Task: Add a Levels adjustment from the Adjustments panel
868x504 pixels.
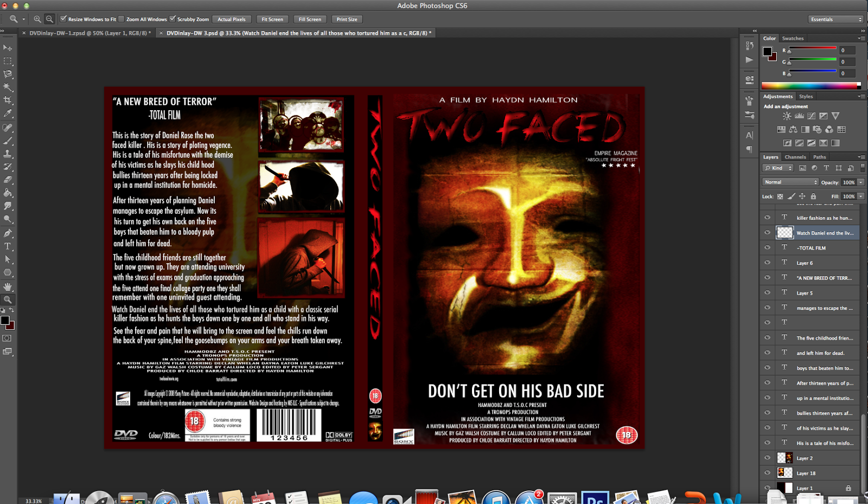Action: tap(798, 116)
